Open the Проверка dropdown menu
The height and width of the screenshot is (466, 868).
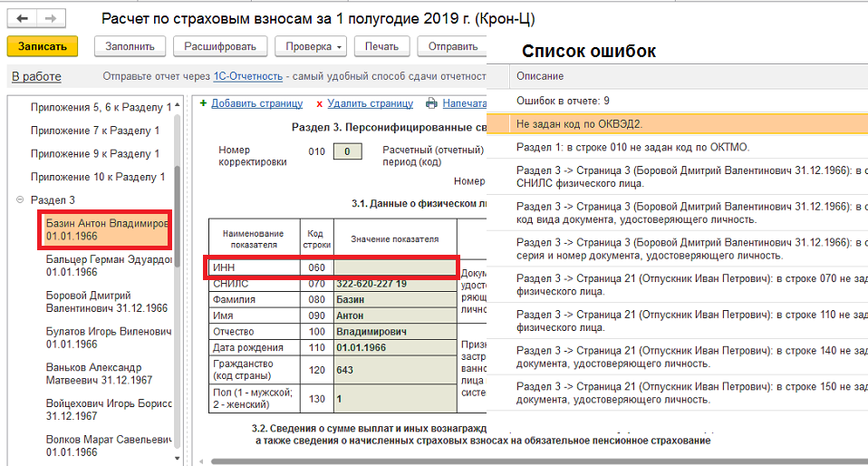[x=311, y=46]
